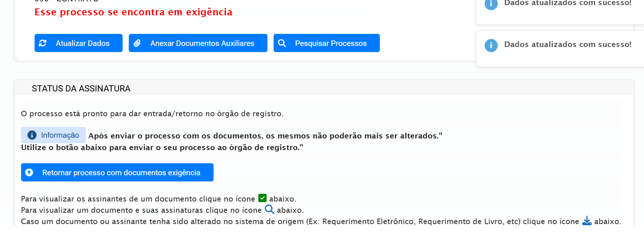The height and width of the screenshot is (235, 644).
Task: Click the blue magnifier icon in instructions text
Action: tap(269, 209)
